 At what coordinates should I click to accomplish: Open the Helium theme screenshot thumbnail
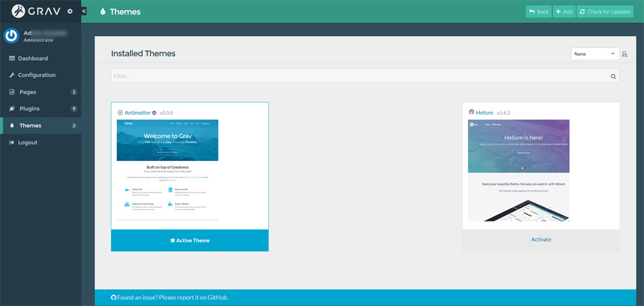pos(519,170)
